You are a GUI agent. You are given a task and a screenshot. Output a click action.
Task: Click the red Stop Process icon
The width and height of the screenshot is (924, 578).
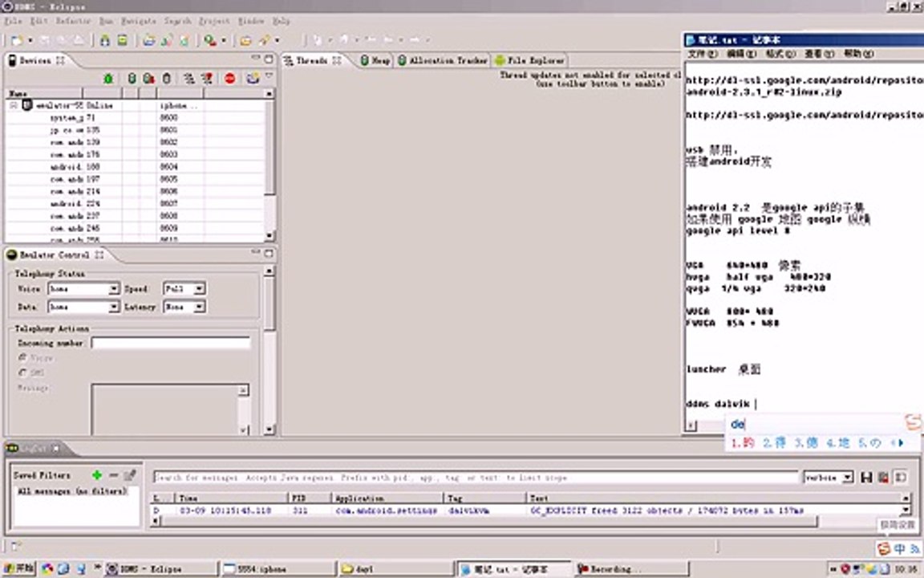(x=230, y=79)
